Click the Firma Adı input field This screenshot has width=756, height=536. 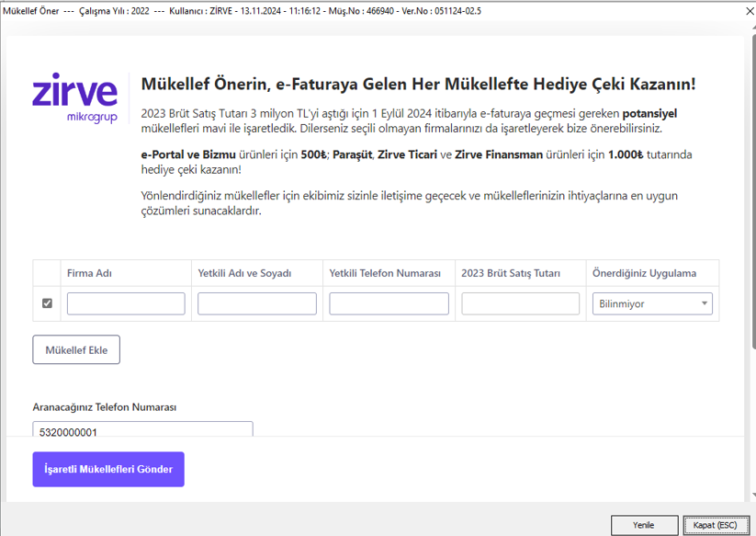tap(126, 304)
